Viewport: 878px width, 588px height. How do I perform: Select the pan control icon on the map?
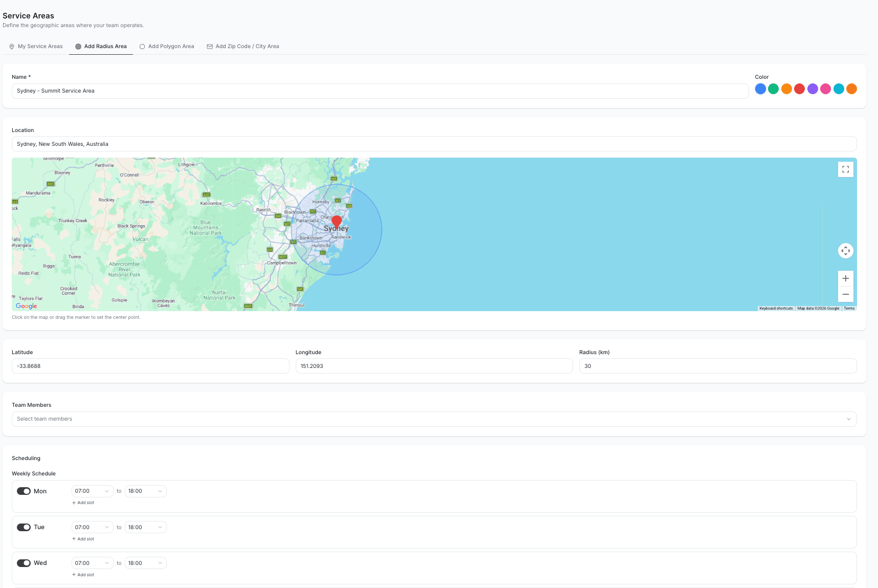coord(845,251)
